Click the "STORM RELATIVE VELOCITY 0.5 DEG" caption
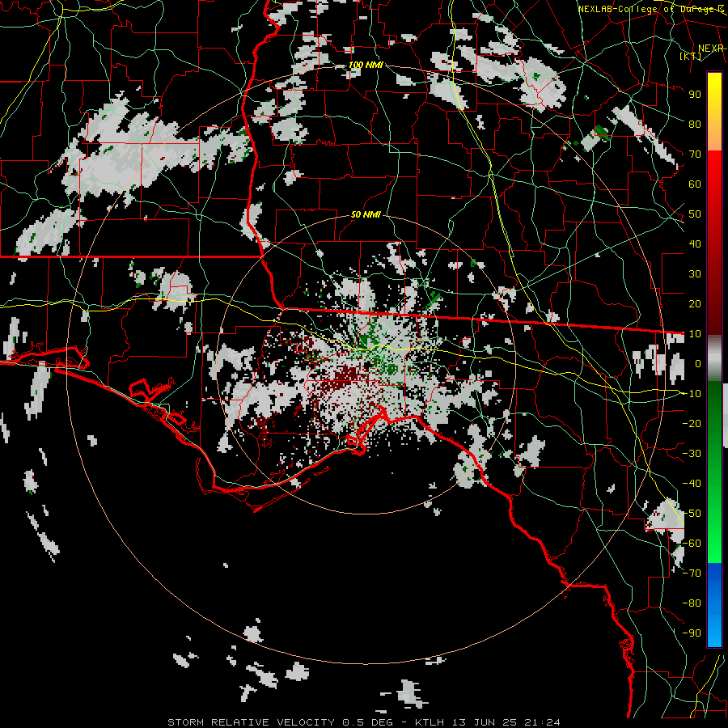 coord(280,722)
